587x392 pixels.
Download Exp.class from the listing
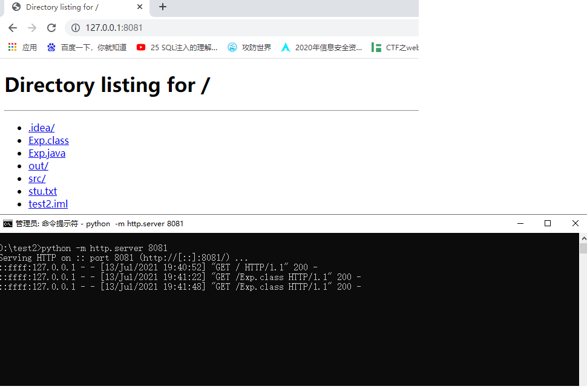point(48,140)
